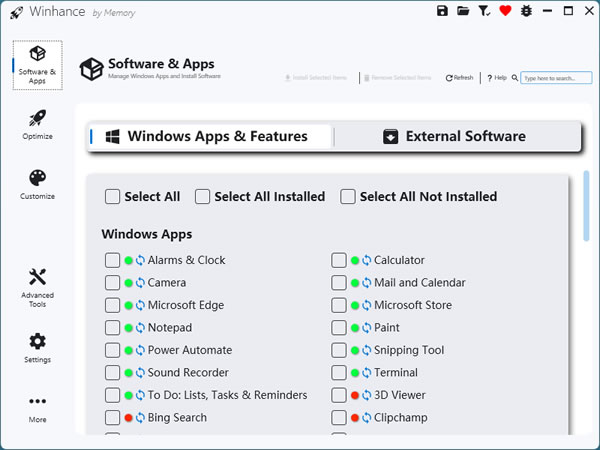Viewport: 600px width, 450px height.
Task: Open the Customize palette section
Action: coord(37,184)
